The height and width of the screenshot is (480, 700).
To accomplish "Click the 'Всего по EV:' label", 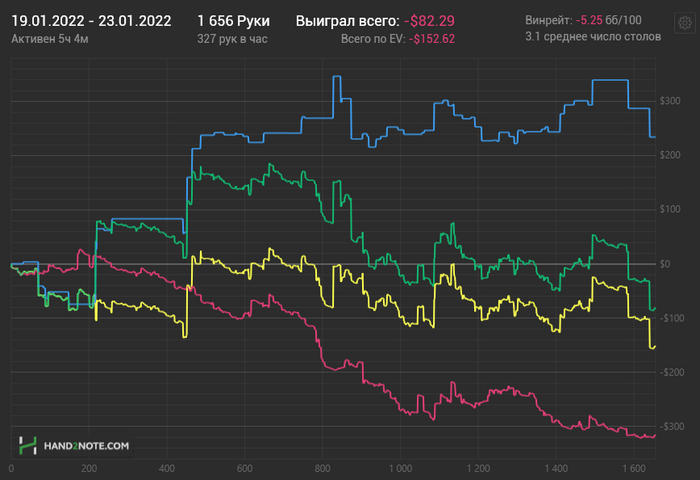I will click(x=373, y=39).
